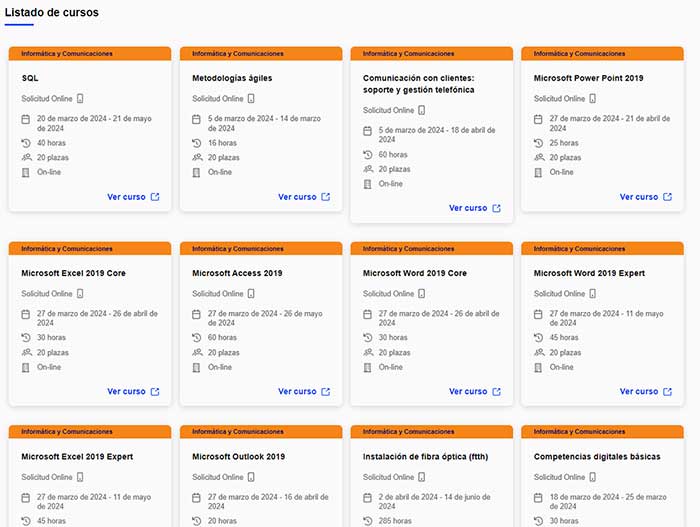The image size is (700, 527).
Task: Select the Microsoft Outlook 2019 course title
Action: (x=238, y=457)
